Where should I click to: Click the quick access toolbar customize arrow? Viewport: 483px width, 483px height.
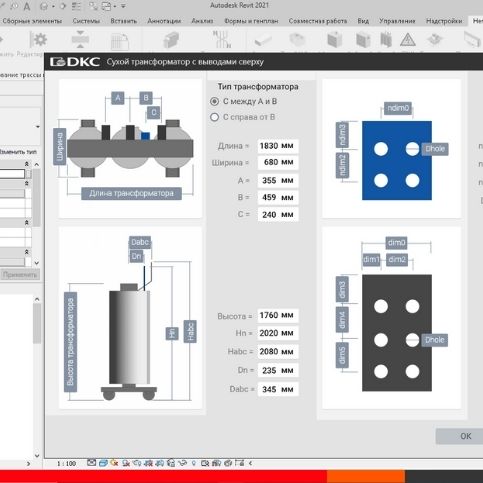pyautogui.click(x=123, y=6)
